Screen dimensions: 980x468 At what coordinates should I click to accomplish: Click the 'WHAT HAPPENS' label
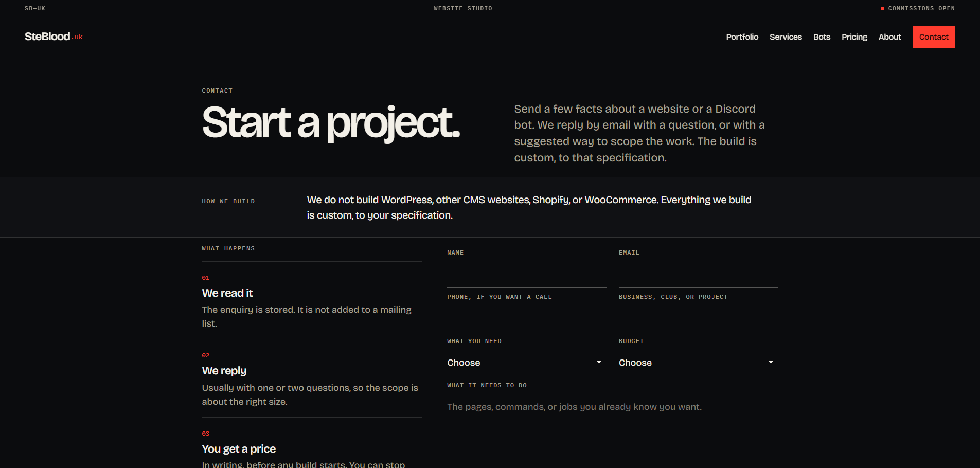(x=228, y=248)
